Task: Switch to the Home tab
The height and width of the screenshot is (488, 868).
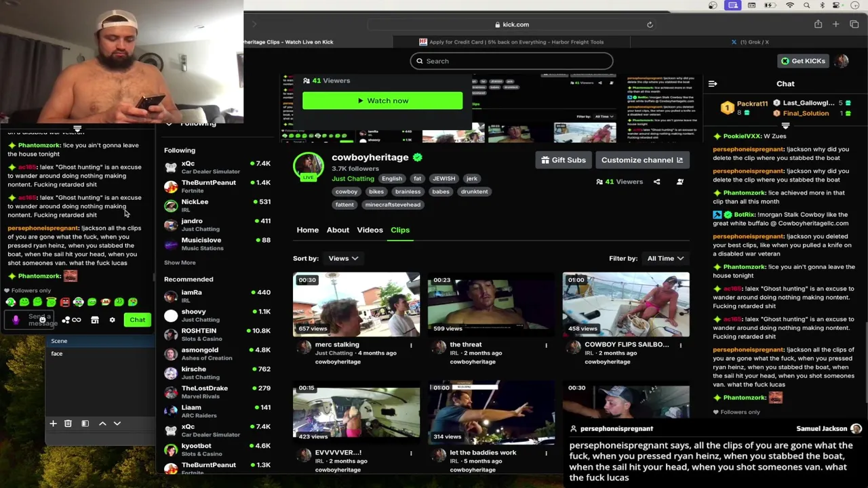Action: click(x=307, y=230)
